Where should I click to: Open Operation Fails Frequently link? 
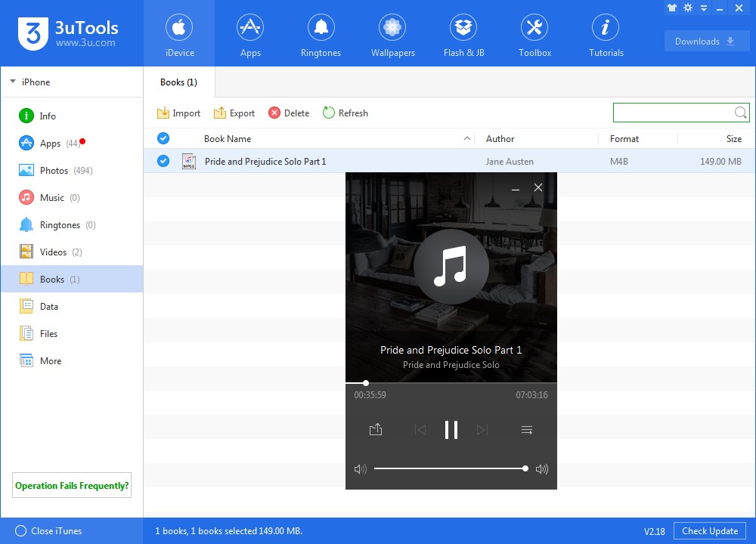click(x=72, y=486)
